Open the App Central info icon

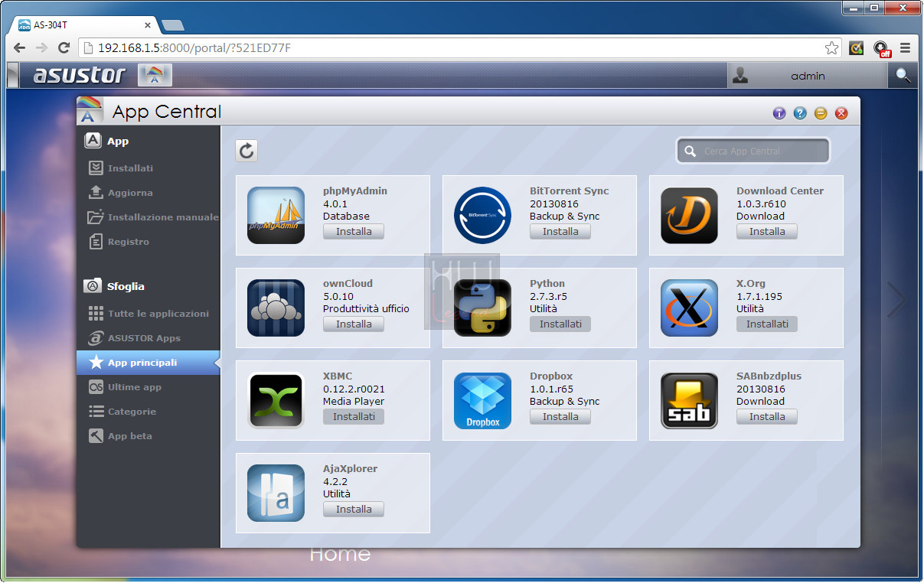point(779,113)
